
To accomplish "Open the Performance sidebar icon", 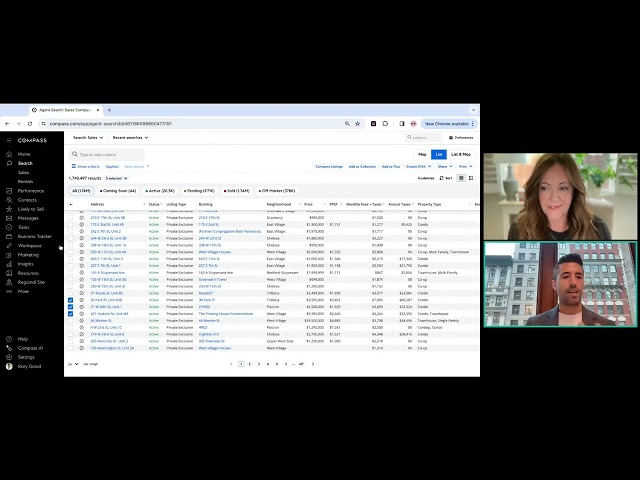I will pyautogui.click(x=9, y=191).
